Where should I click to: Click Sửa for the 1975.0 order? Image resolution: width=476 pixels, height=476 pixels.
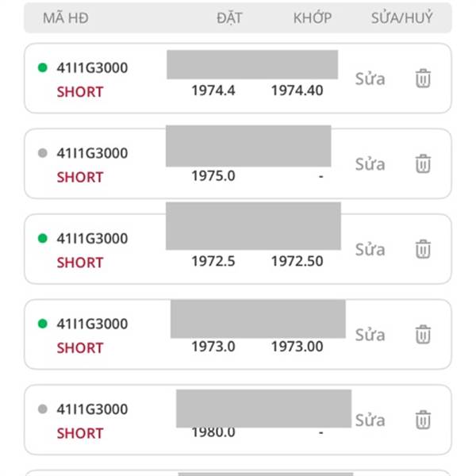pyautogui.click(x=370, y=164)
